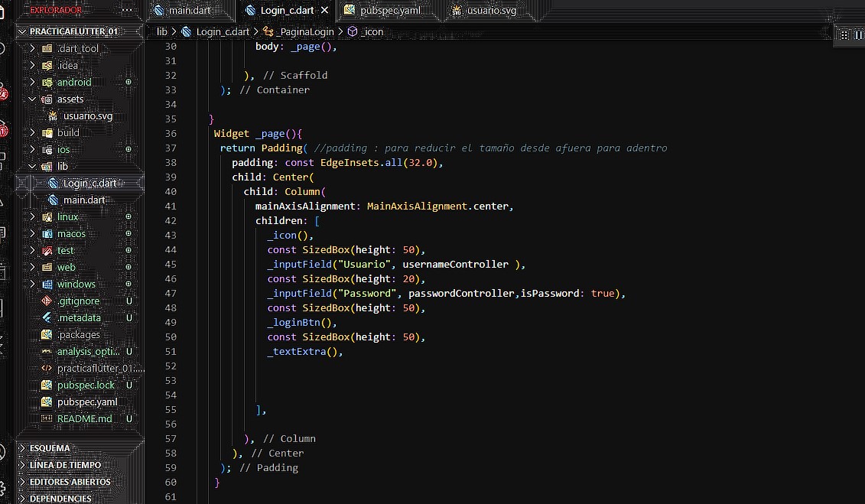Expand the macos folder chevron

click(32, 234)
